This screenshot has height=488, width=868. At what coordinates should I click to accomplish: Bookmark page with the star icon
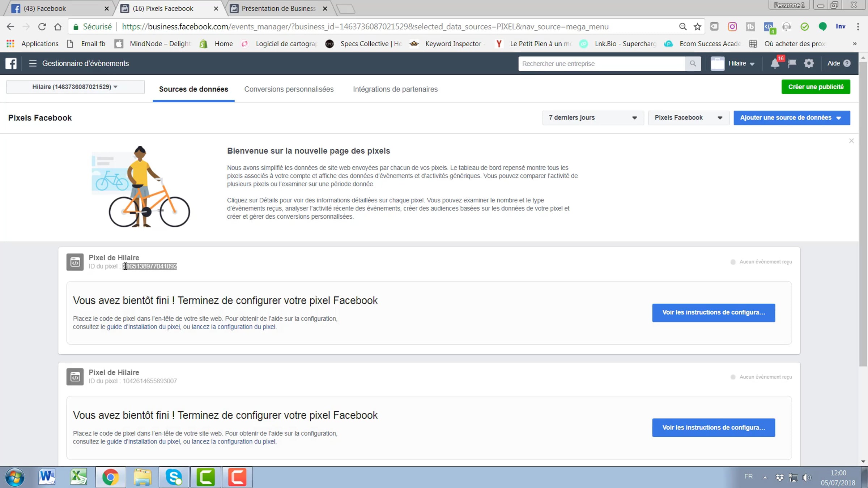[697, 27]
